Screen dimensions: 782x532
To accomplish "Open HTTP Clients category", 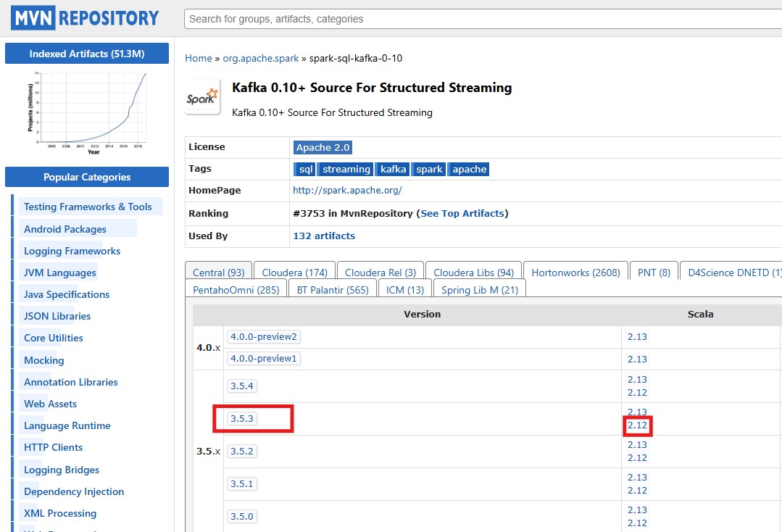I will click(53, 447).
